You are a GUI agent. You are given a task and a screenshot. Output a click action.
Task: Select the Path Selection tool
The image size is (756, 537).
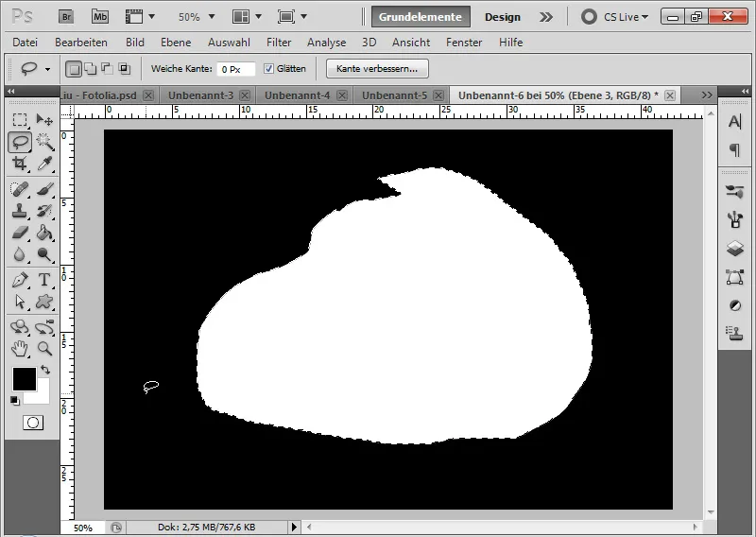[20, 302]
